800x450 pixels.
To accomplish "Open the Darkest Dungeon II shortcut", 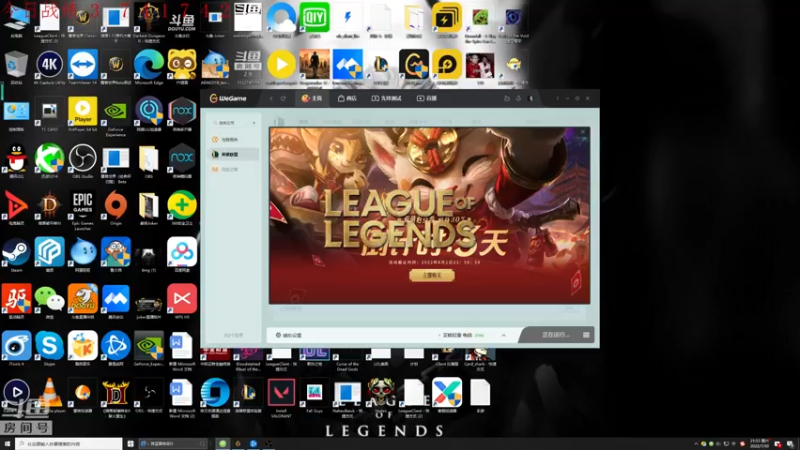I will click(148, 18).
